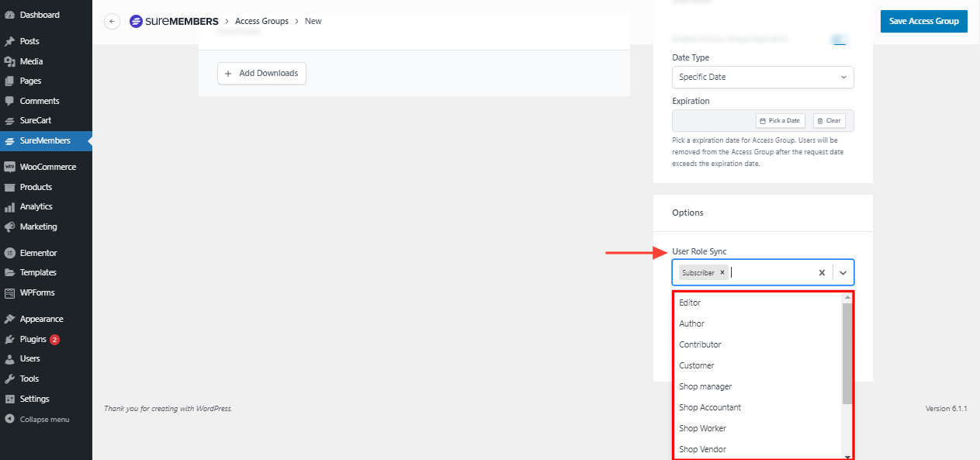The height and width of the screenshot is (460, 980).
Task: Click the Add Downloads button
Action: click(x=261, y=73)
